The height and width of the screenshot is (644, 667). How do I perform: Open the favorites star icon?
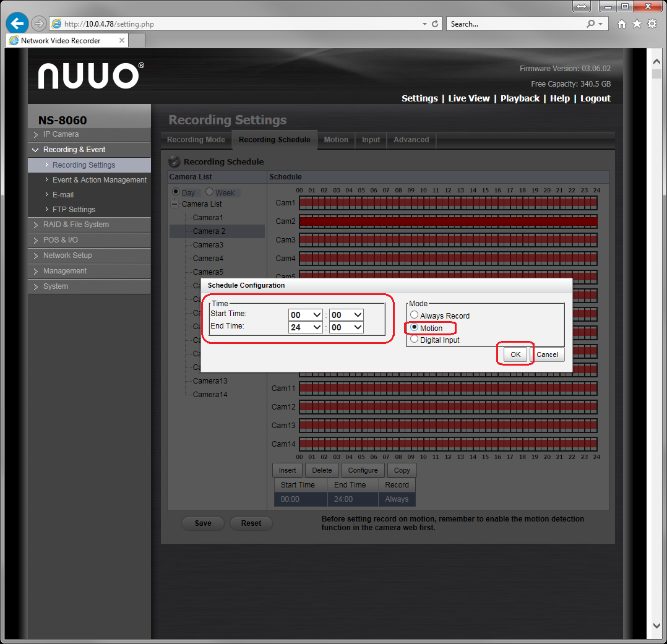637,24
